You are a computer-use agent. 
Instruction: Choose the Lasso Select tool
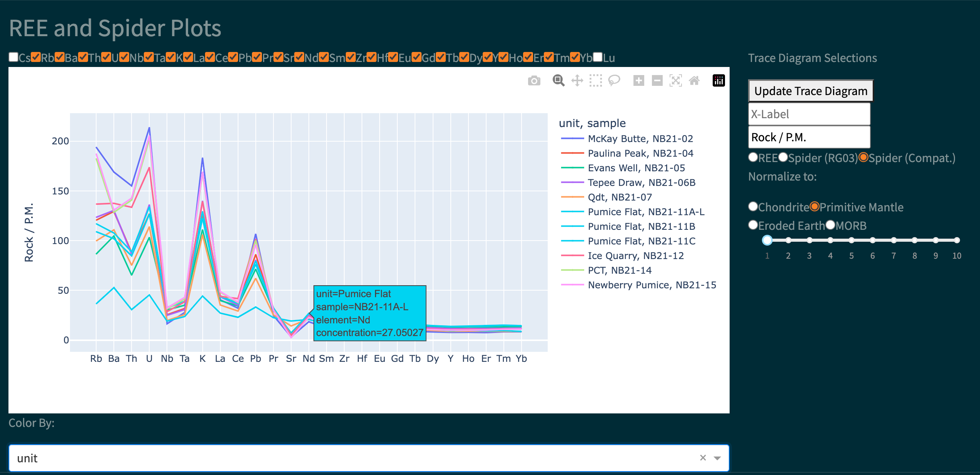[614, 80]
